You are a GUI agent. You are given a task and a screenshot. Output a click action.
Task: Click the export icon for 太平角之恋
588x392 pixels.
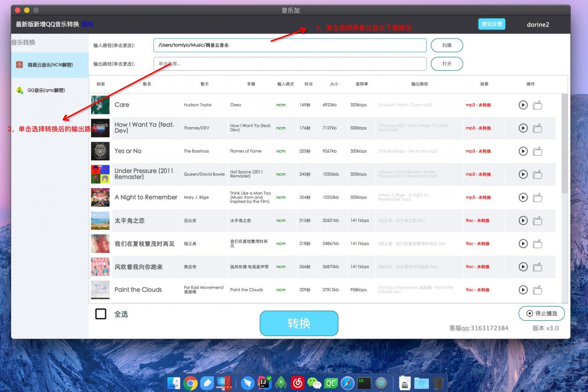coord(537,220)
